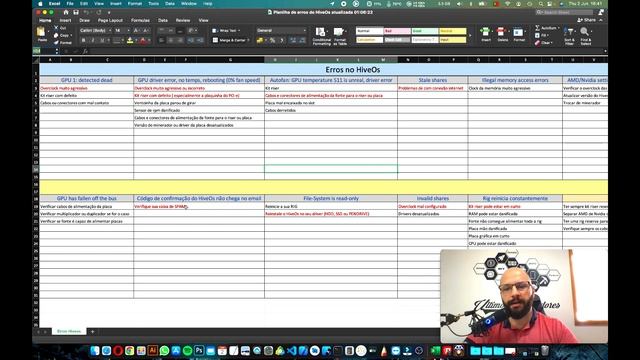Image resolution: width=640 pixels, height=360 pixels.
Task: Toggle Wrap Text
Action: tap(225, 31)
